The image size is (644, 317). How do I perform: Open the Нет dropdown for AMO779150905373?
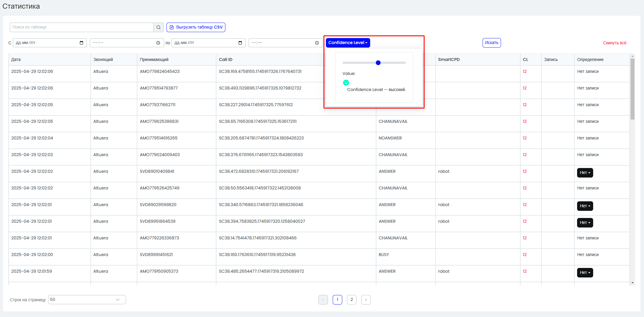(x=585, y=273)
